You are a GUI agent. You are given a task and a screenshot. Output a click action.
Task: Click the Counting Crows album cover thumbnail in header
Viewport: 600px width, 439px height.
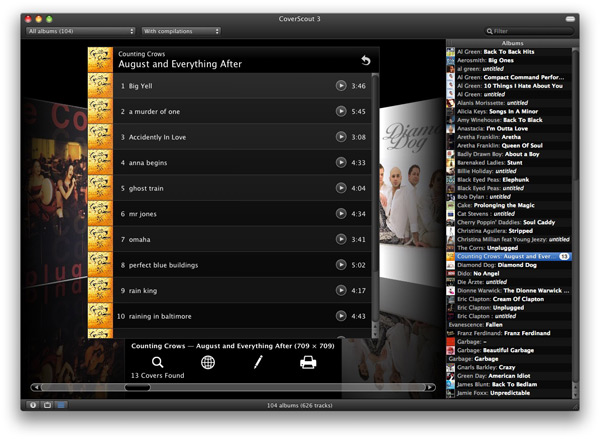pos(100,60)
